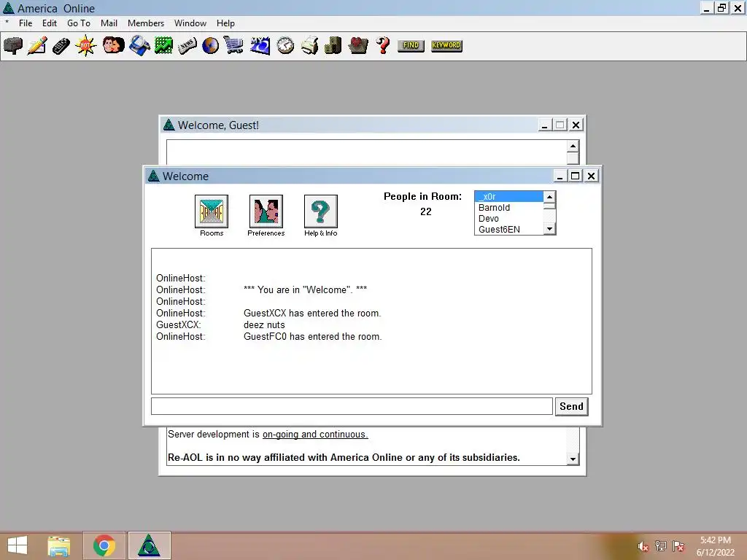Follow 'on-going and continuous' link

pos(315,435)
